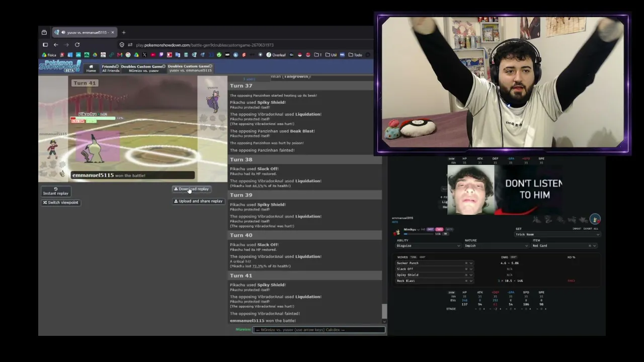The width and height of the screenshot is (644, 362).
Task: Open the X (Twitter) bookmark
Action: [144, 55]
